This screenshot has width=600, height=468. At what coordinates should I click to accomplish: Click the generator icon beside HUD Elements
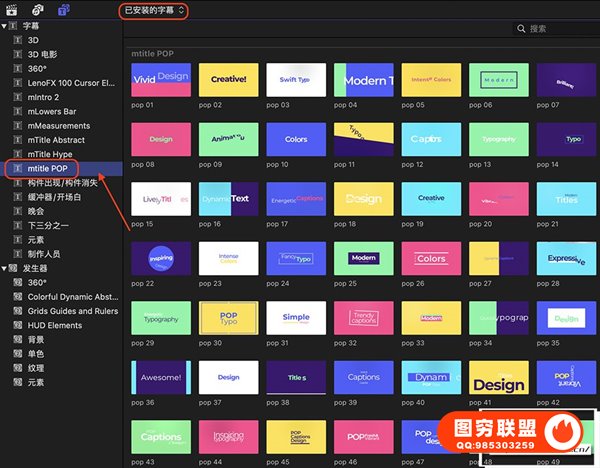click(x=18, y=325)
